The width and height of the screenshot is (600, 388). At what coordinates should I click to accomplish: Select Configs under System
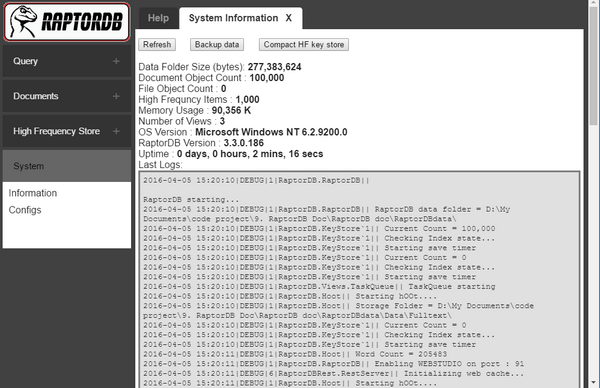(25, 210)
